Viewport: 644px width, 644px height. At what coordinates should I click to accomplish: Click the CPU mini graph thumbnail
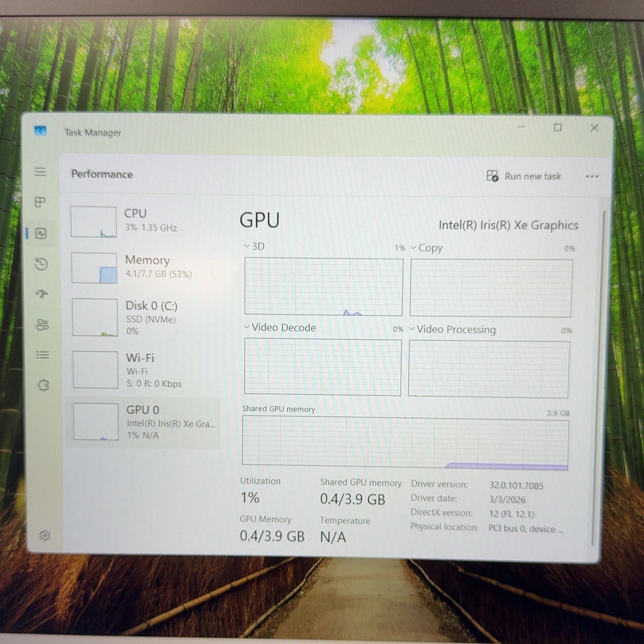94,222
